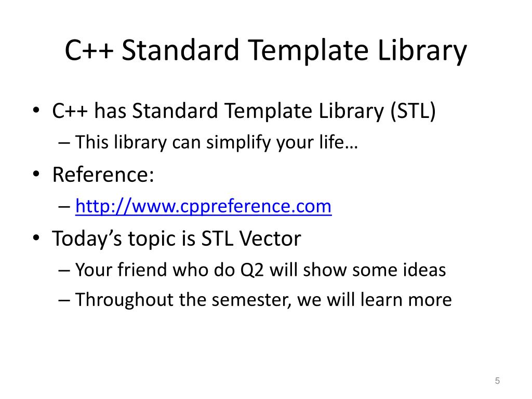Click the 'C++' text in the title
532x399 pixels.
point(89,50)
